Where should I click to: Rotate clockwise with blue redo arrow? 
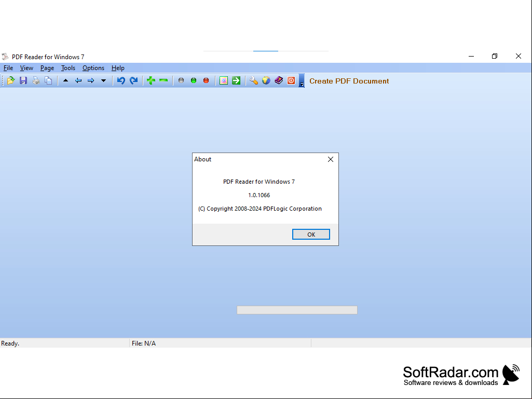click(134, 81)
